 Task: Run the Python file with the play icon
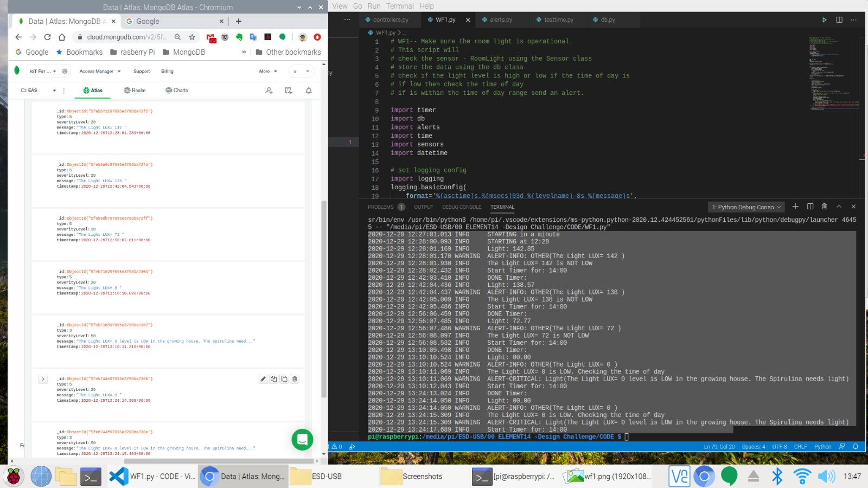pyautogui.click(x=824, y=20)
